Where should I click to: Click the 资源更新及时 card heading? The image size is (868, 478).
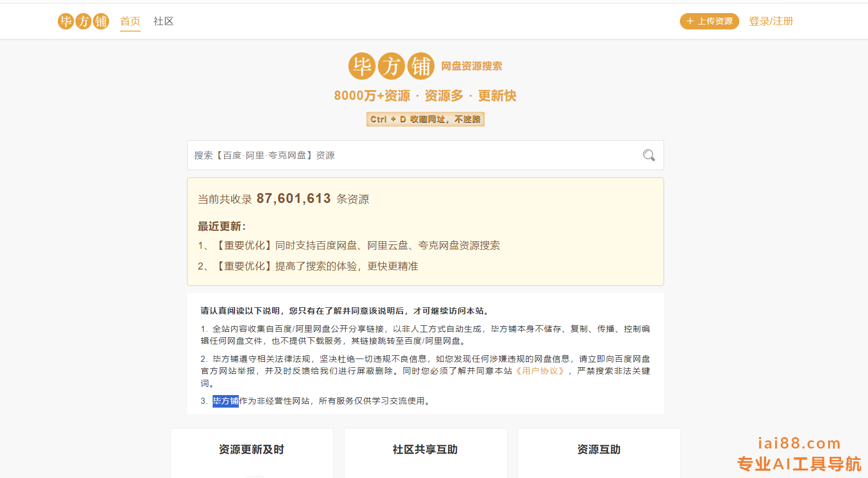point(251,450)
